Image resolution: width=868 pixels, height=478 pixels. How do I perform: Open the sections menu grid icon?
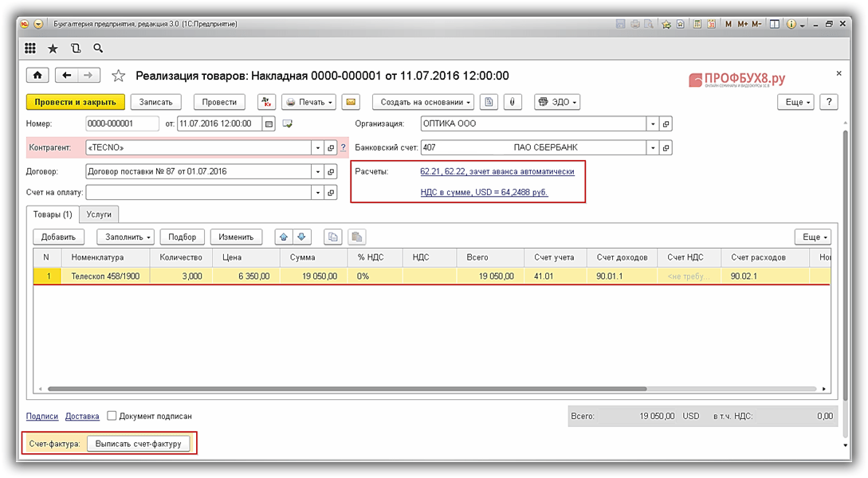click(x=30, y=49)
